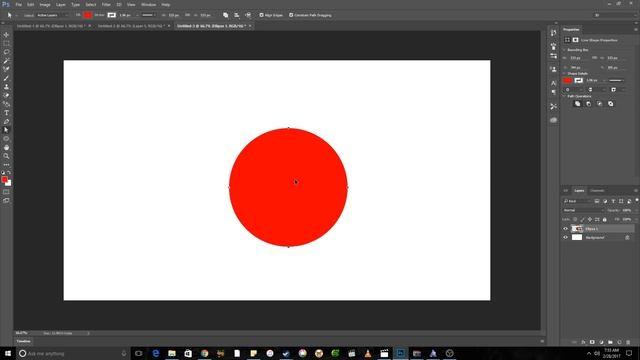Open stroke type dropdown in options bar
Screen dimensions: 640x360
click(149, 15)
